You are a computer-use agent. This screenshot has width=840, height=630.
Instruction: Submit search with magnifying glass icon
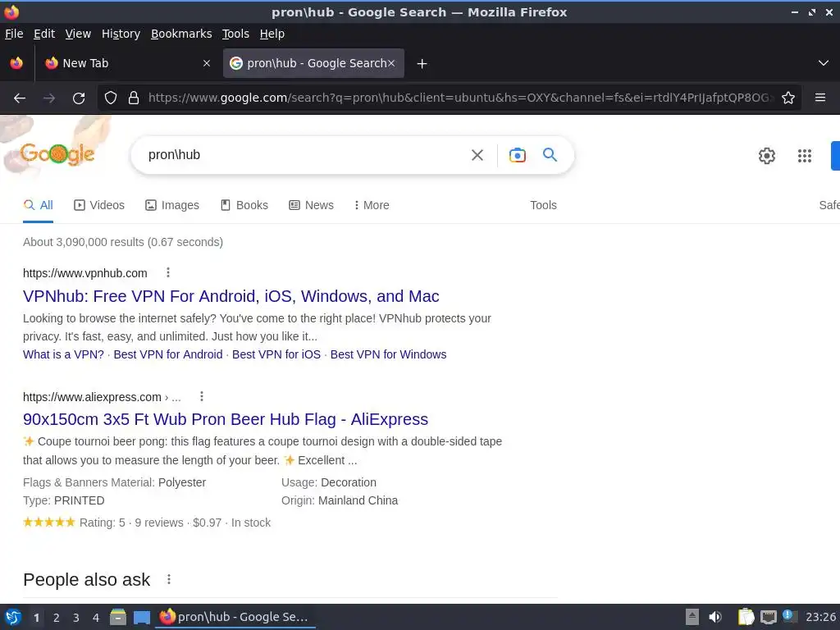coord(550,155)
